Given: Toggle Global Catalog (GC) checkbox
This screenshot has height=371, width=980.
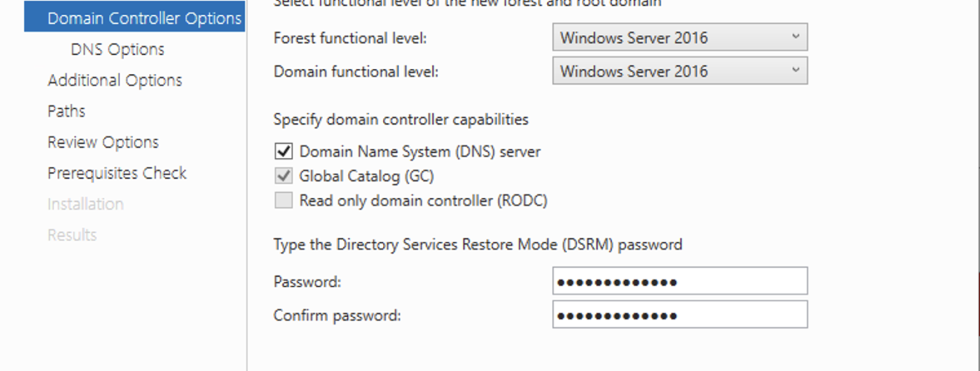Looking at the screenshot, I should [284, 177].
